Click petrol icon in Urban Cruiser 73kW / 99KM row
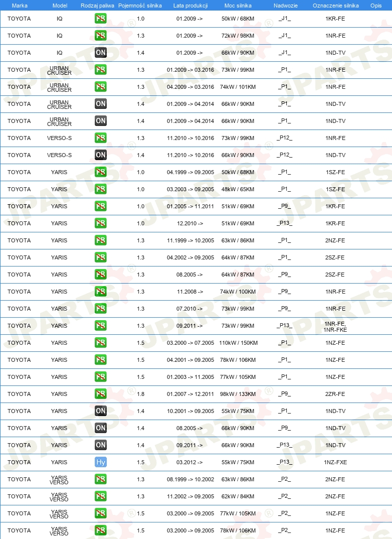392x539 pixels. [x=101, y=70]
